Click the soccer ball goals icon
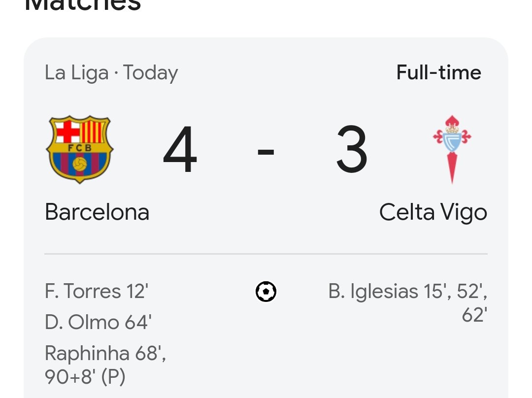The image size is (532, 398). point(266,292)
